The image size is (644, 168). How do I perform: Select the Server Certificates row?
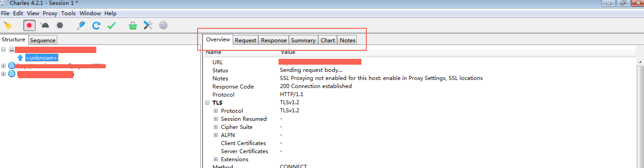(x=244, y=151)
